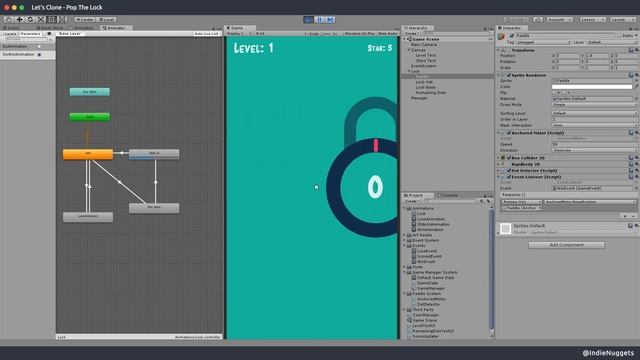Select the combined Transform tool
Screen dimensions: 640x360
pos(62,19)
